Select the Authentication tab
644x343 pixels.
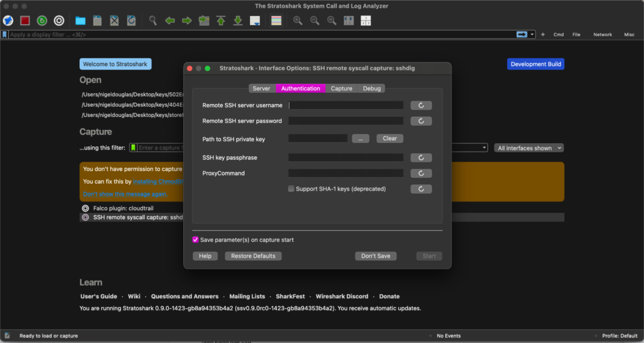[x=301, y=88]
